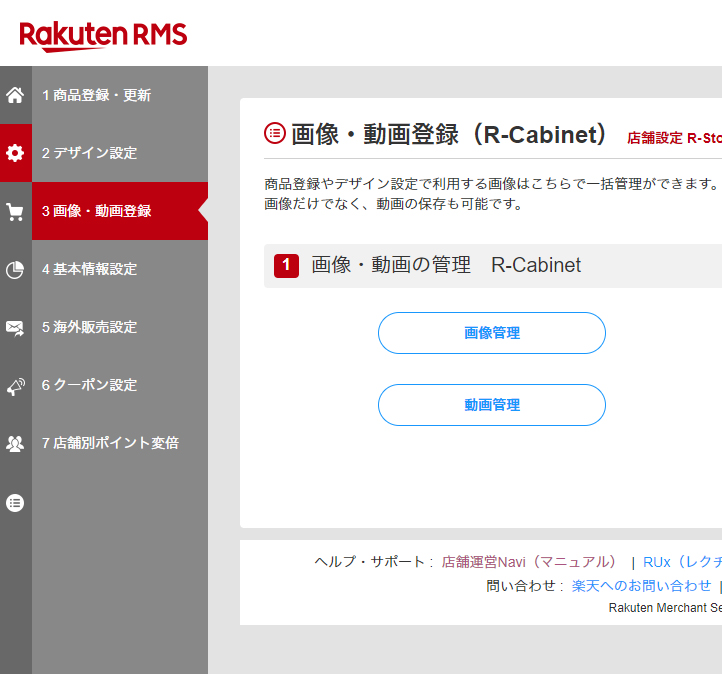Select menu item 3 画像・動画登録

(x=120, y=211)
